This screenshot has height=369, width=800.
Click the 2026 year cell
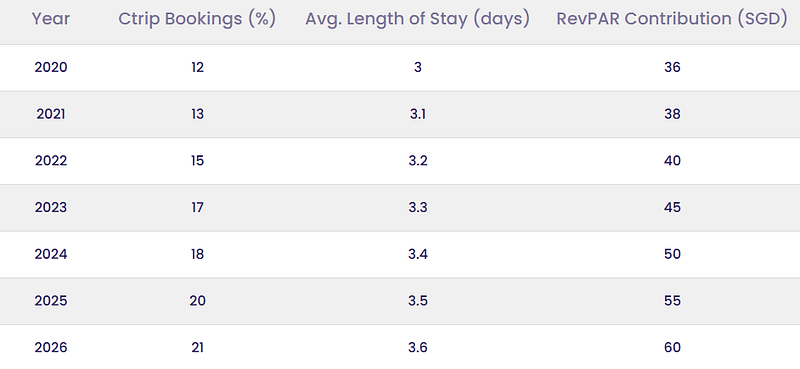pyautogui.click(x=51, y=348)
